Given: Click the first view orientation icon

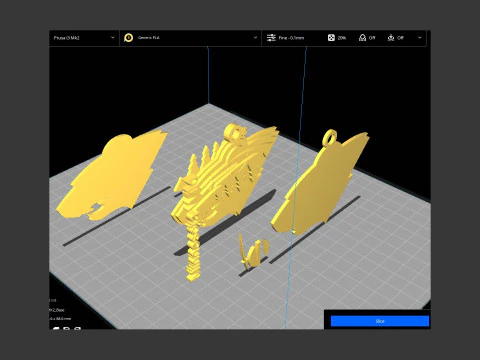Looking at the screenshot, I should pyautogui.click(x=56, y=328).
